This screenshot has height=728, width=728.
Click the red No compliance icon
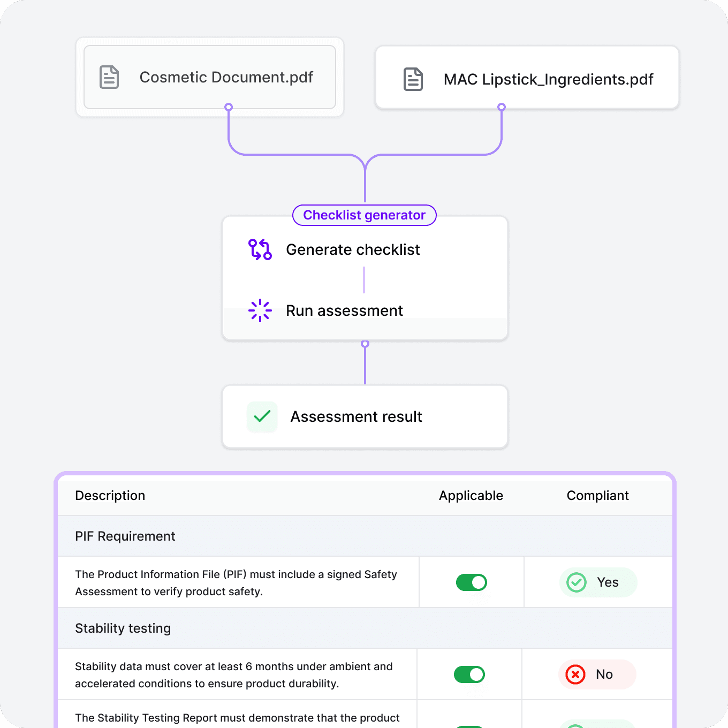(x=575, y=674)
